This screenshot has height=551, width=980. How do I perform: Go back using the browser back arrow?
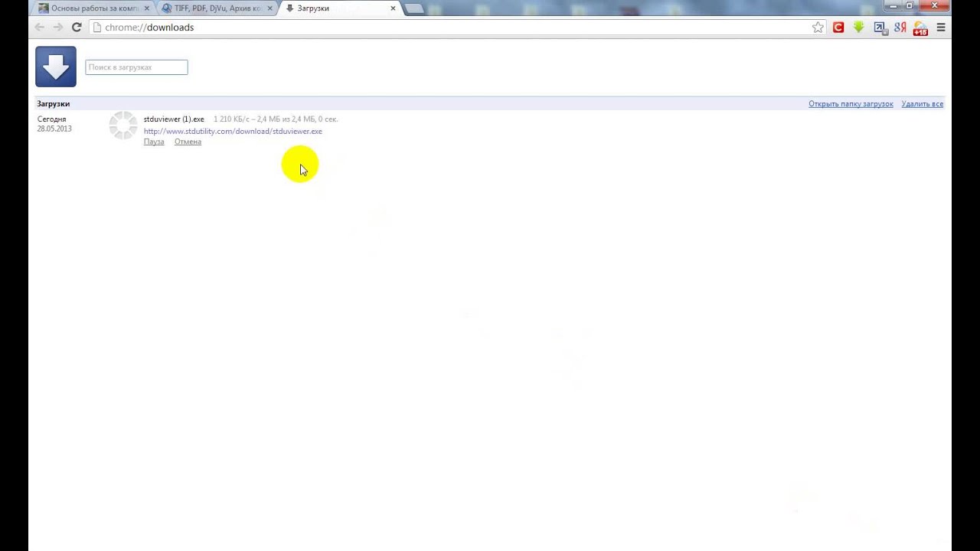pyautogui.click(x=40, y=28)
